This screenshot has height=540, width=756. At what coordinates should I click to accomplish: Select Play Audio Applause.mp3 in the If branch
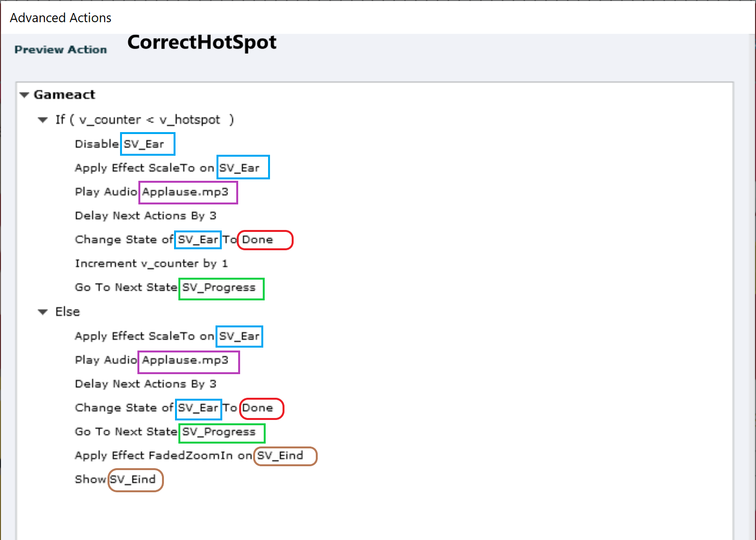click(x=151, y=192)
